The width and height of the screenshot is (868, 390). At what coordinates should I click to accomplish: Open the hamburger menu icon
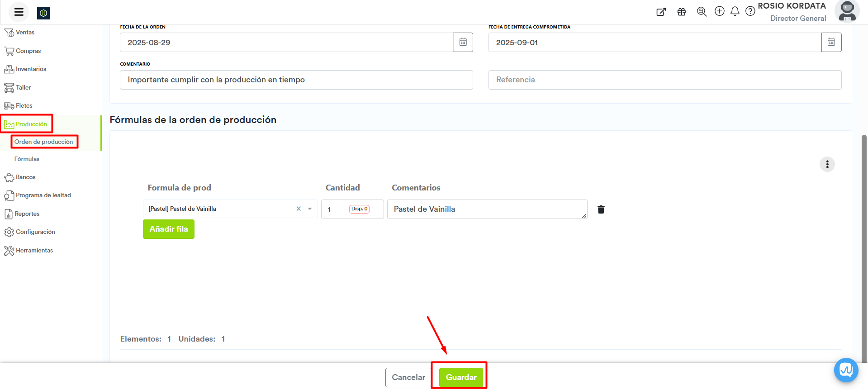pyautogui.click(x=19, y=12)
